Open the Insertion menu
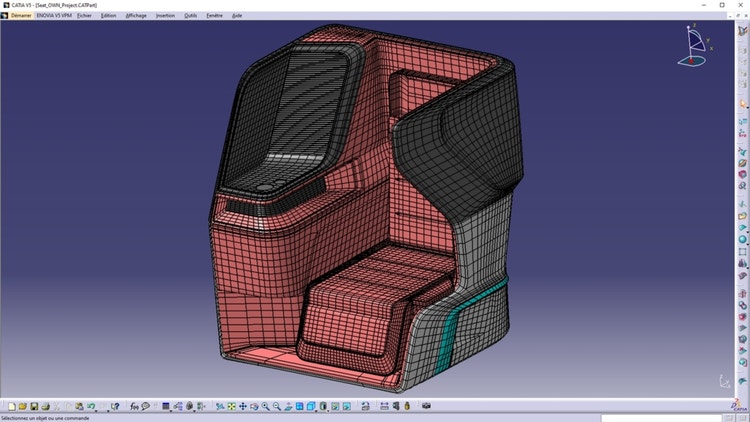This screenshot has width=750, height=422. (165, 16)
